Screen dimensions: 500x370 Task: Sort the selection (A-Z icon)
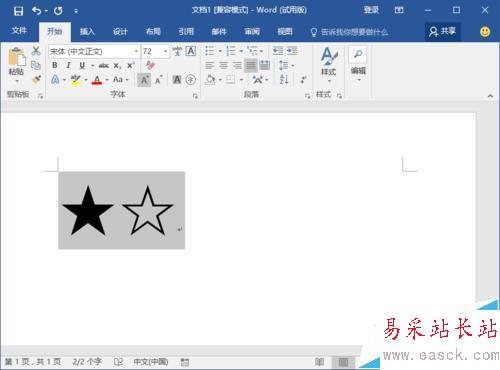click(x=284, y=79)
